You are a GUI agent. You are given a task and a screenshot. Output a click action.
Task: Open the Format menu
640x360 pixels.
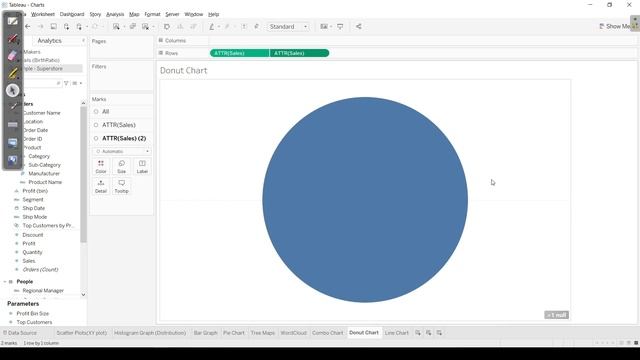(x=152, y=14)
